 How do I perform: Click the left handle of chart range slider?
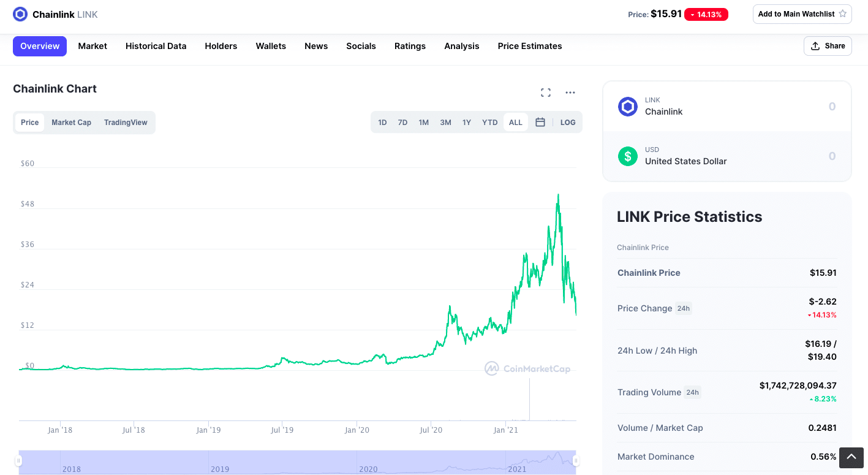(18, 461)
